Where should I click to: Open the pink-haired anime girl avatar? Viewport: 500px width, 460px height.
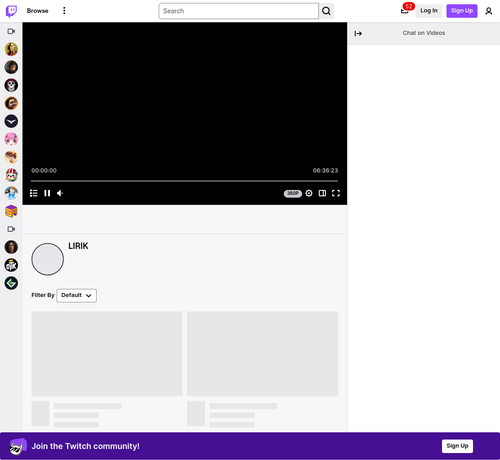tap(11, 139)
